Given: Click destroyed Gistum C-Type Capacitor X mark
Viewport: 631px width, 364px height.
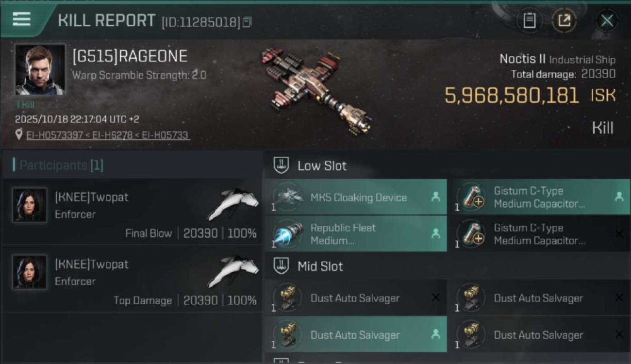Looking at the screenshot, I should click(x=619, y=234).
